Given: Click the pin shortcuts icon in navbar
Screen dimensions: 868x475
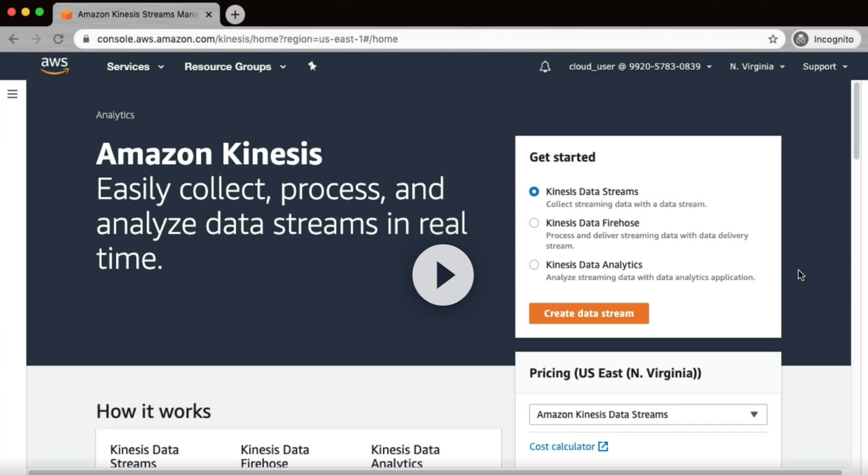Looking at the screenshot, I should pyautogui.click(x=312, y=67).
